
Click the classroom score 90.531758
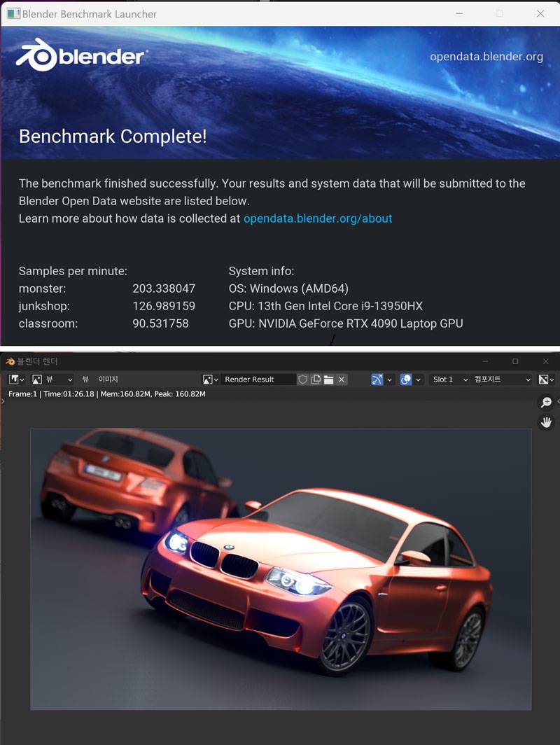click(x=160, y=323)
